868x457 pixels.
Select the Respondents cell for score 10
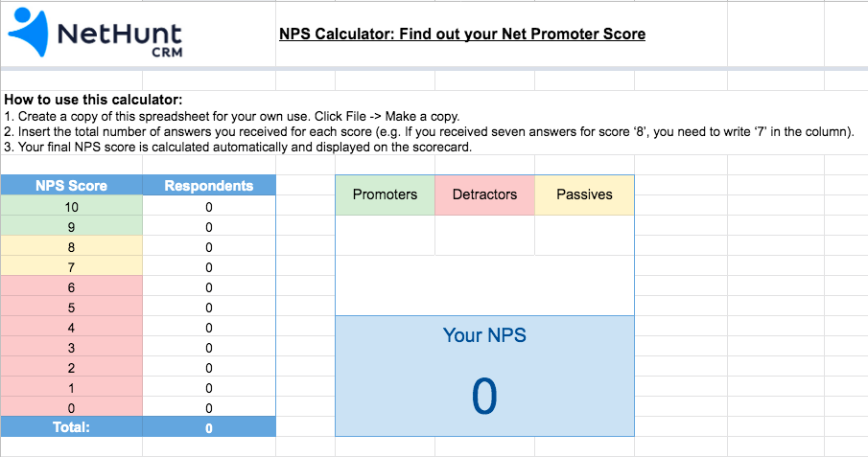point(209,207)
